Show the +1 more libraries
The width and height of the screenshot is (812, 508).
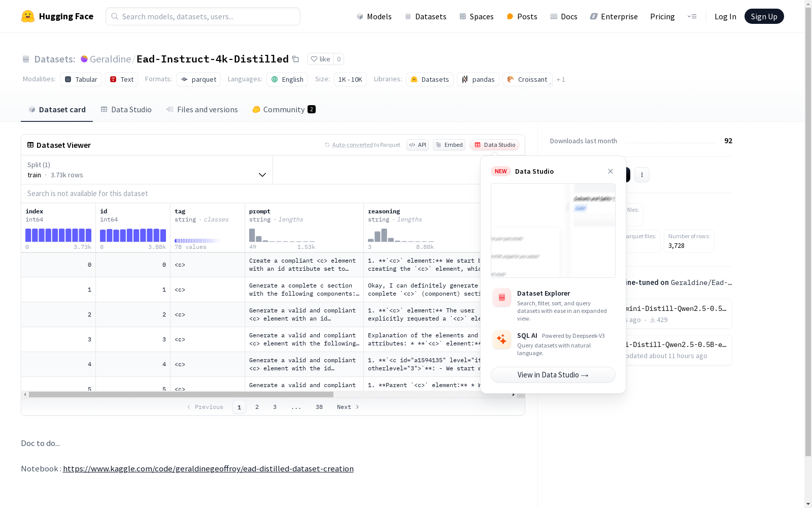pyautogui.click(x=561, y=79)
